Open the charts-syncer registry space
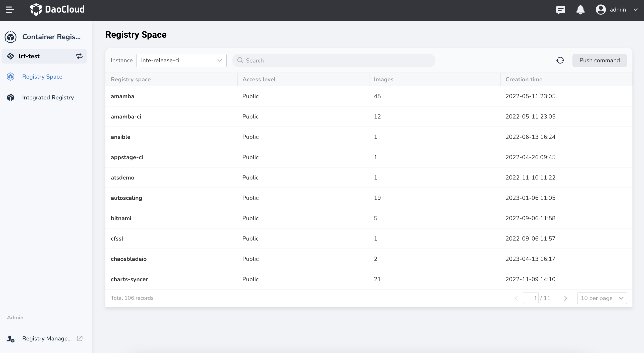The height and width of the screenshot is (353, 644). (129, 279)
